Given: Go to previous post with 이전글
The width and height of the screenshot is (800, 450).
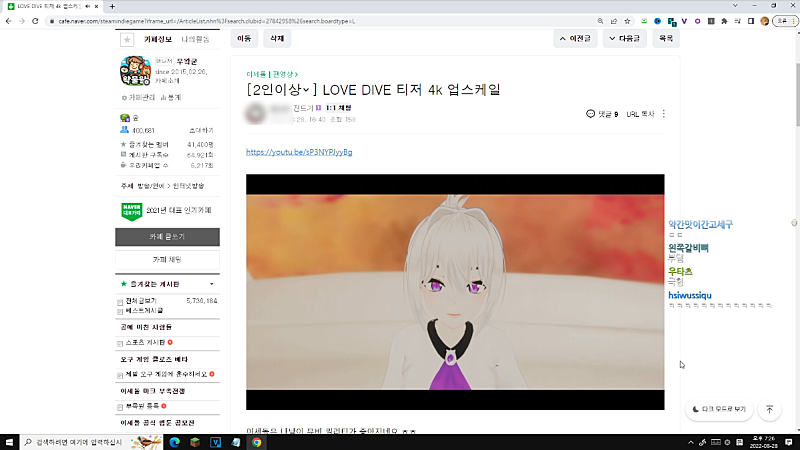Looking at the screenshot, I should pos(575,39).
